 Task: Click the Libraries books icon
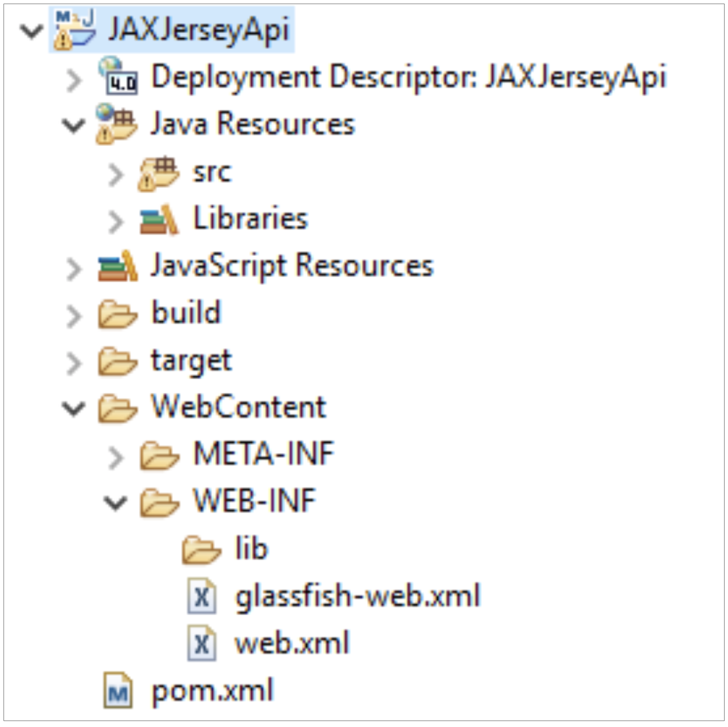[159, 220]
